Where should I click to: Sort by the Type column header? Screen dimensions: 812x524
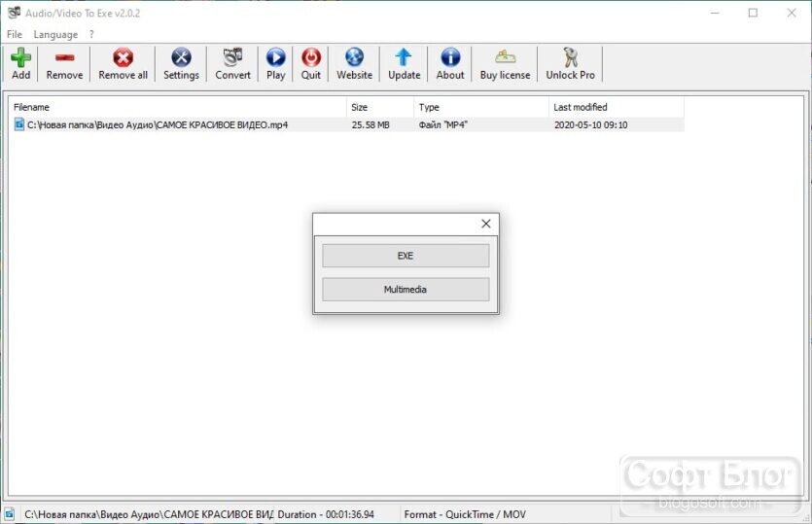tap(481, 107)
